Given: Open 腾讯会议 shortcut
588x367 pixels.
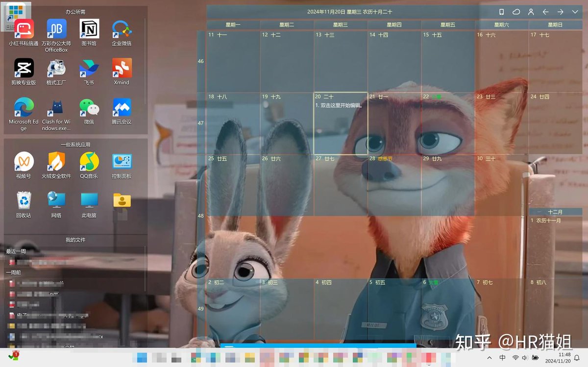Looking at the screenshot, I should [122, 111].
